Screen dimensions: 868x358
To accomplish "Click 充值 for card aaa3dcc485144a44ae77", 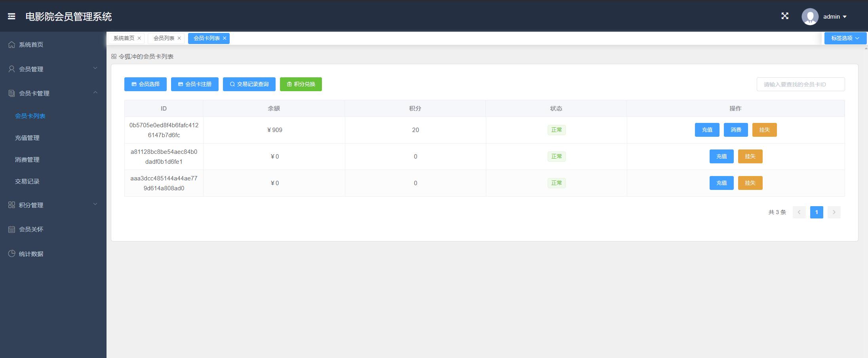I will pos(721,183).
